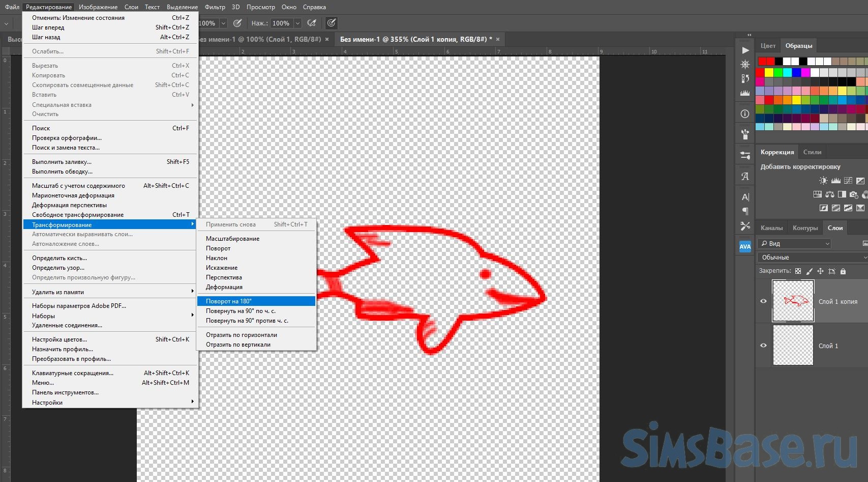Open the Paragraph panel pilcrow icon

(x=745, y=211)
